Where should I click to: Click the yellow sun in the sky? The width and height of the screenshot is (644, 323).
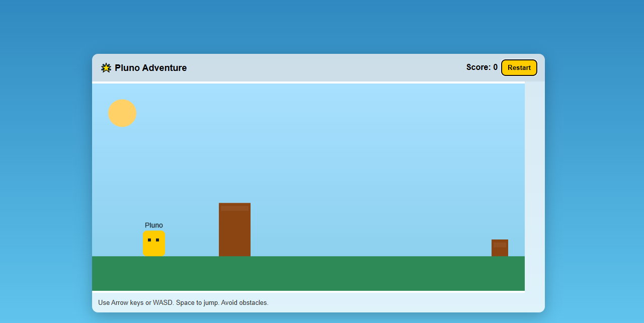pyautogui.click(x=122, y=113)
